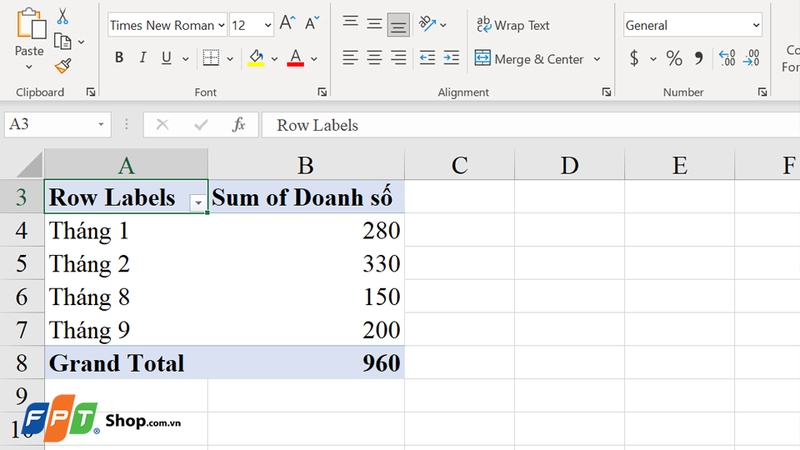Image resolution: width=800 pixels, height=450 pixels.
Task: Click Insert Function fx icon
Action: 238,124
